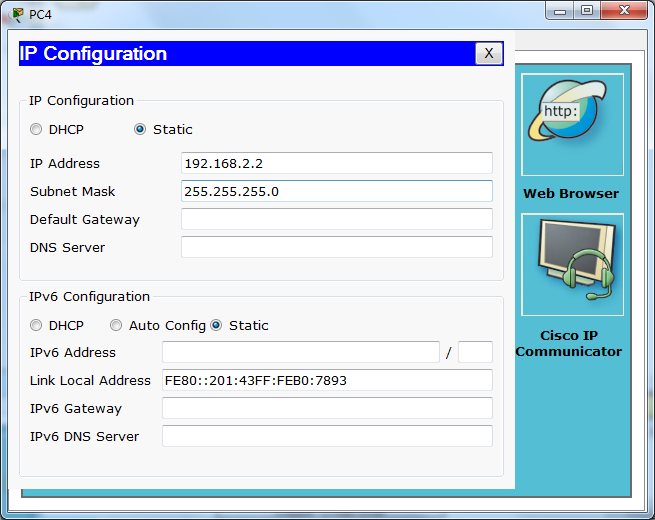Select the IPv6 Auto Config option
Viewport: 655px width, 520px height.
116,325
